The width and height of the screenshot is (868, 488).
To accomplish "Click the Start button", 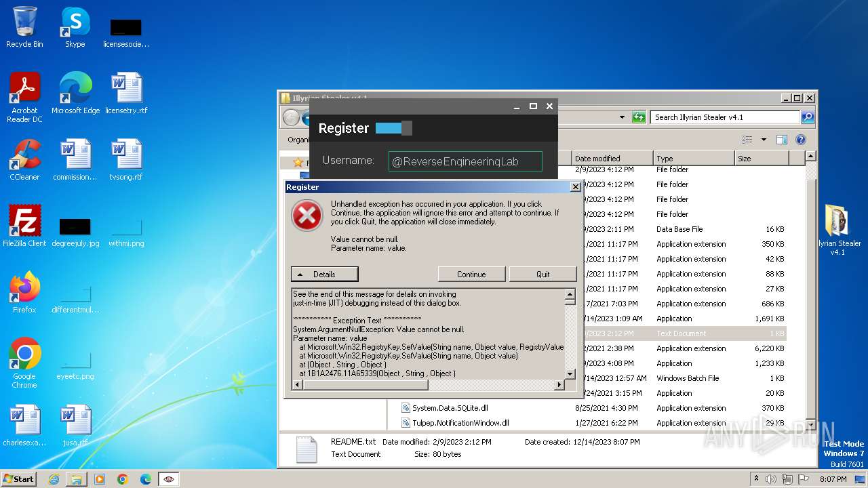I will click(x=19, y=479).
